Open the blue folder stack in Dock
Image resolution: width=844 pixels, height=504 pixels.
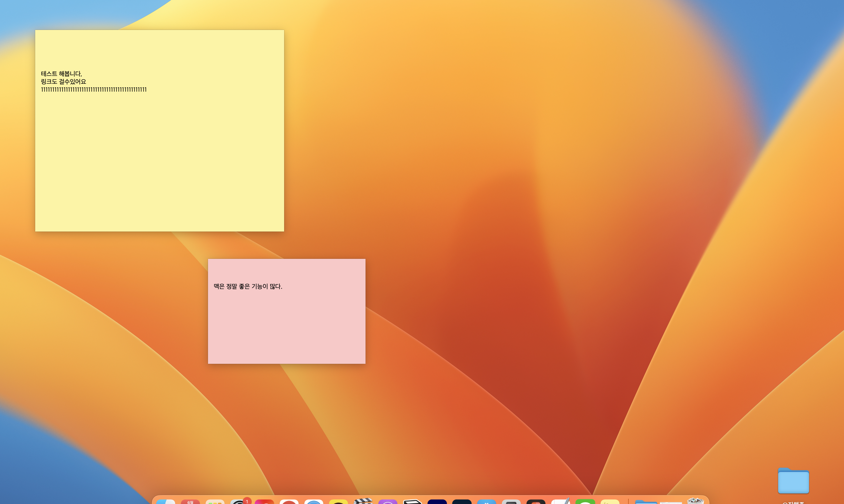tap(646, 502)
